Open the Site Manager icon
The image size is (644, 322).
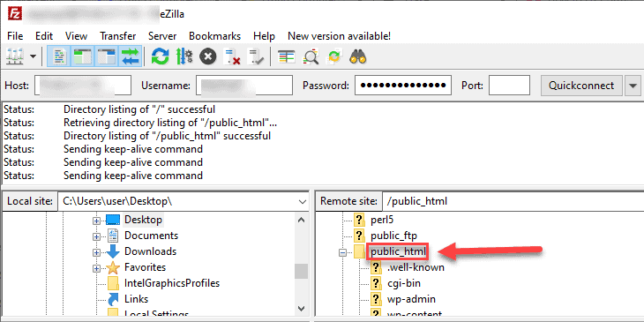click(x=15, y=56)
